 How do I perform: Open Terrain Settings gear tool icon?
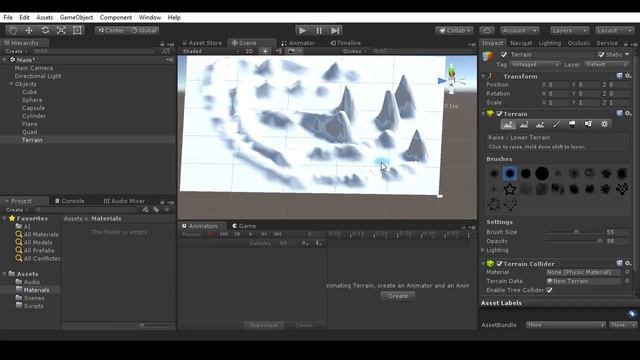604,124
